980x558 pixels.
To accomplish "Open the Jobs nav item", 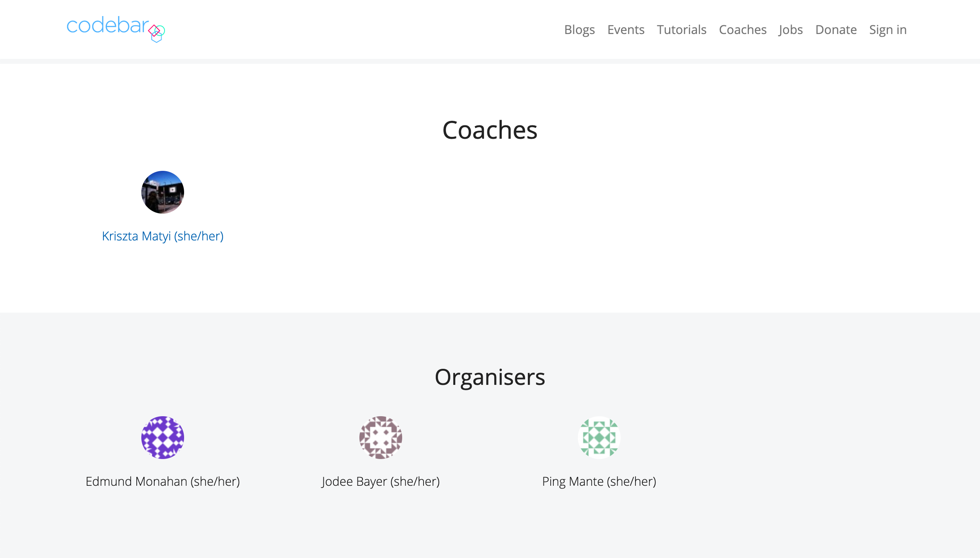I will pyautogui.click(x=791, y=29).
